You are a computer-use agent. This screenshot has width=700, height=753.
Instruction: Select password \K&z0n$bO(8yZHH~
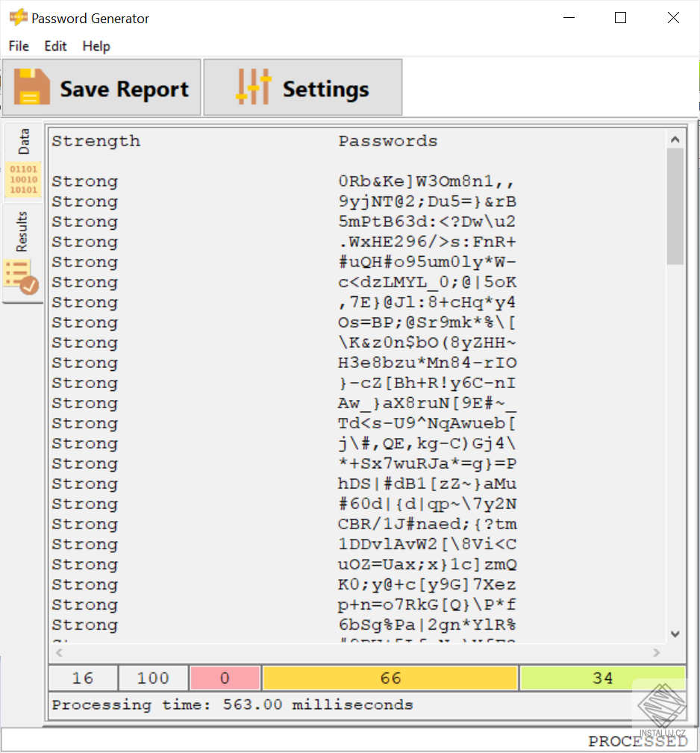coord(427,343)
